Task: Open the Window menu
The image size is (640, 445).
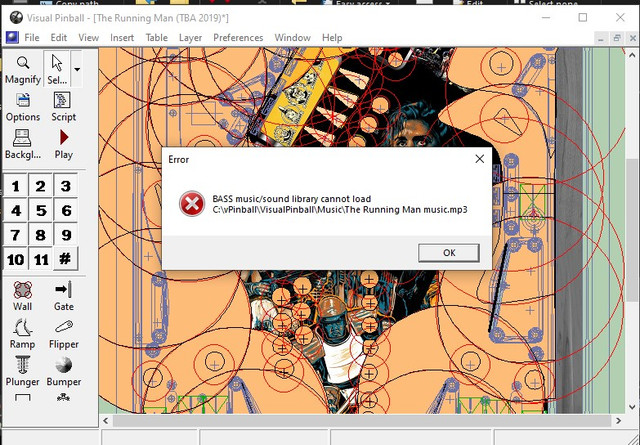Action: coord(292,38)
